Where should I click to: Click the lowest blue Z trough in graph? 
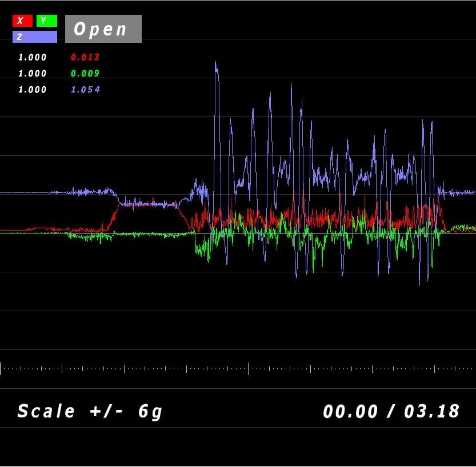[x=420, y=283]
